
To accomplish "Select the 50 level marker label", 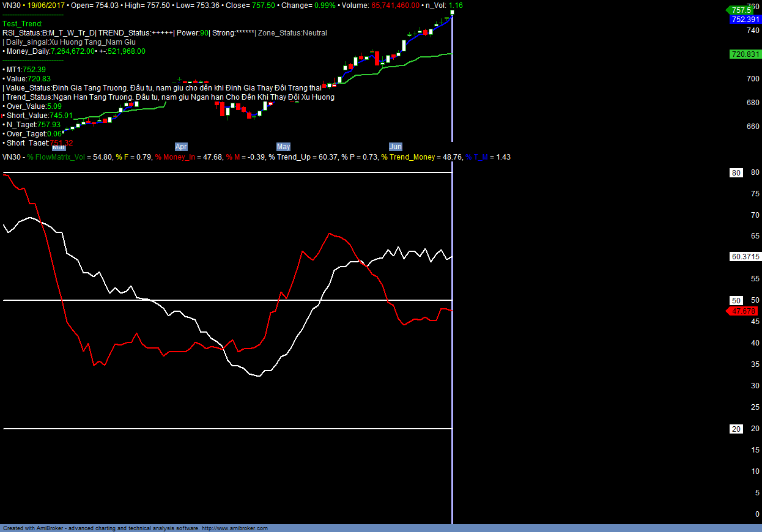I will [x=736, y=300].
